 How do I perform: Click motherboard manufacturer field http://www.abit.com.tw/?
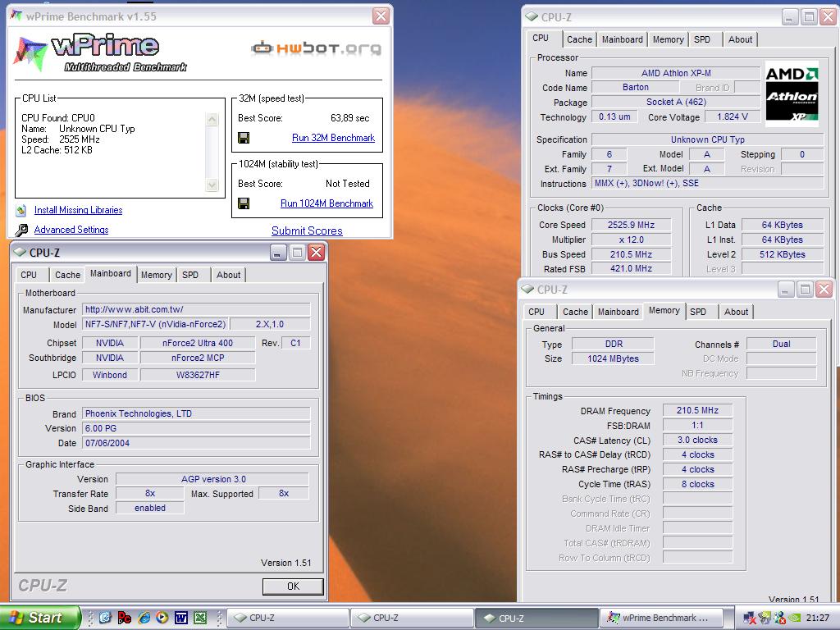click(196, 309)
